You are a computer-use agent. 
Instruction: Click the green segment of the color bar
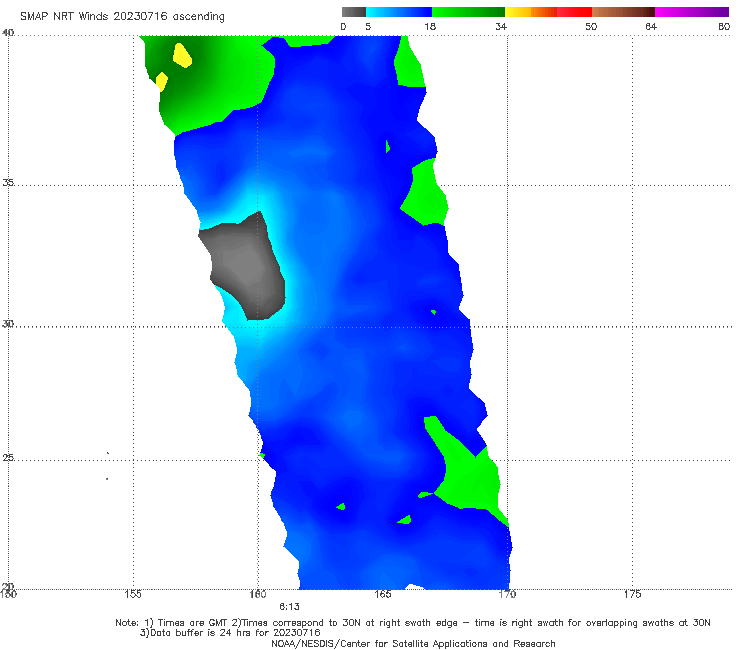[468, 12]
